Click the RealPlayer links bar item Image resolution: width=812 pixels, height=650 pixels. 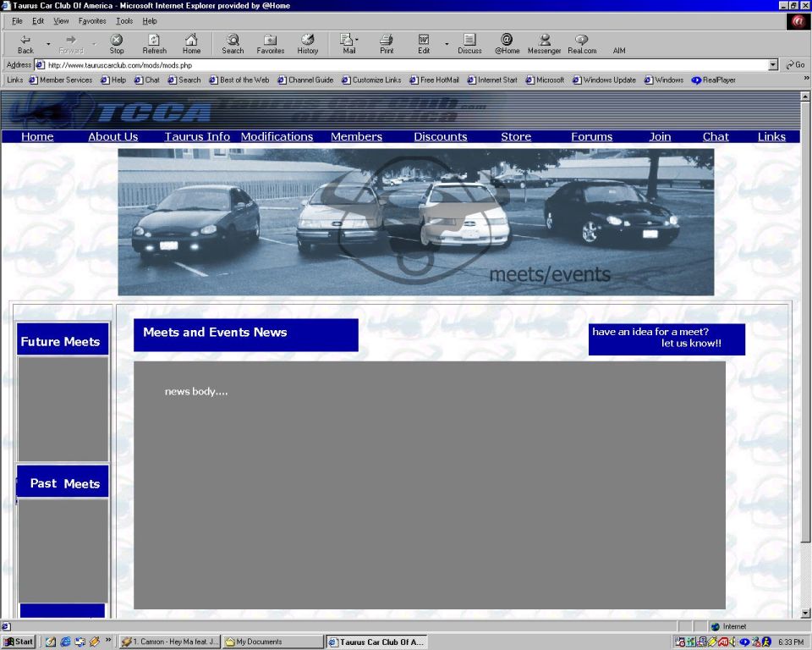[x=714, y=80]
